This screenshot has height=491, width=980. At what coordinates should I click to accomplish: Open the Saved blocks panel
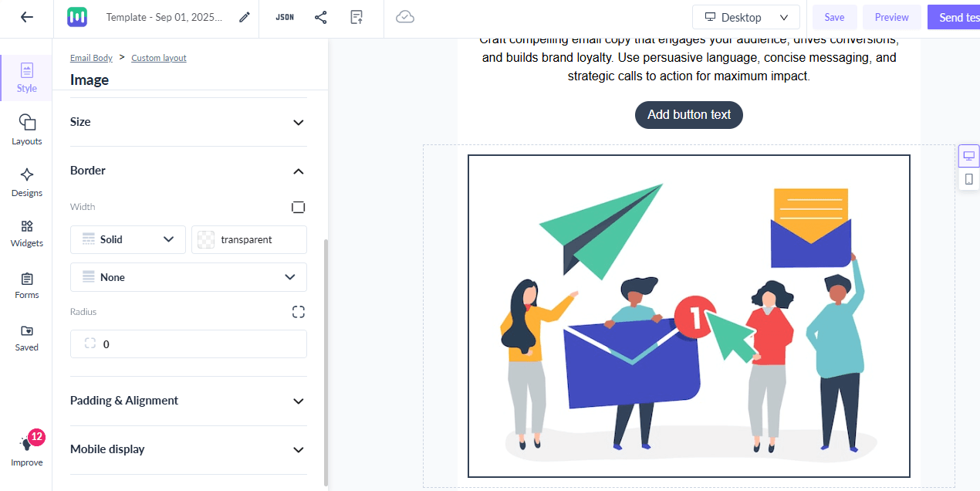pos(27,337)
